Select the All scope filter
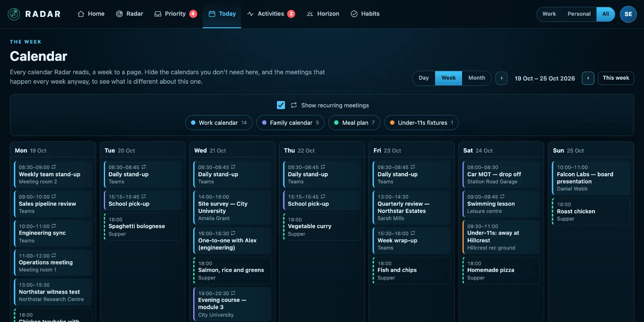The height and width of the screenshot is (322, 644). click(x=606, y=14)
